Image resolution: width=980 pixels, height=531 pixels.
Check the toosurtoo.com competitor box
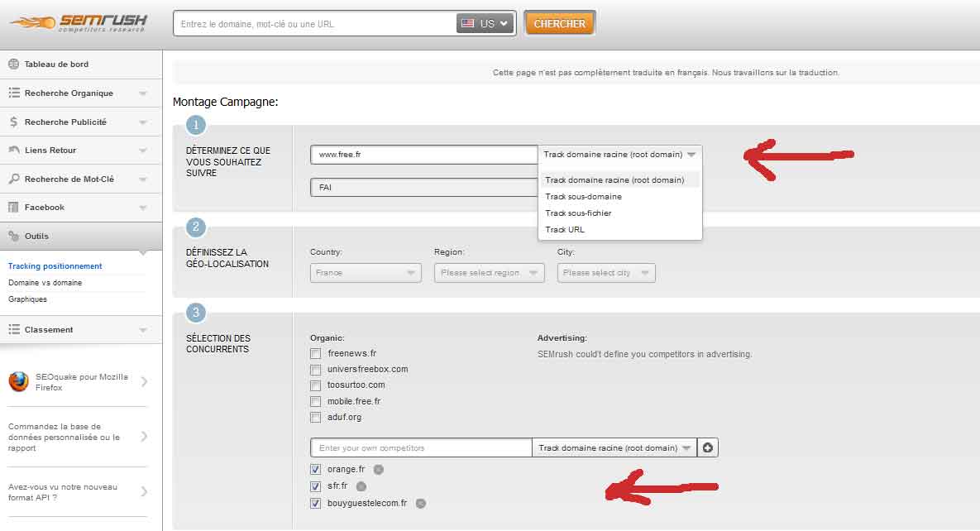[x=316, y=385]
